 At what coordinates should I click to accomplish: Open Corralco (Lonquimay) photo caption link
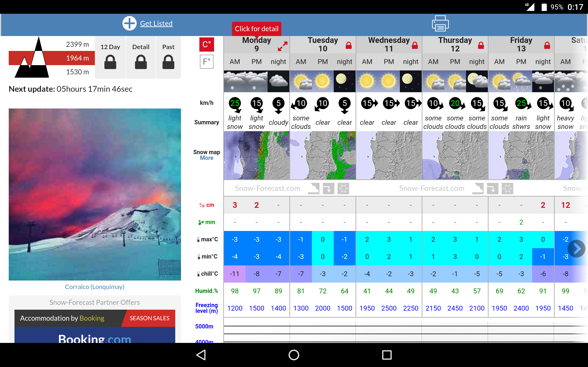95,287
